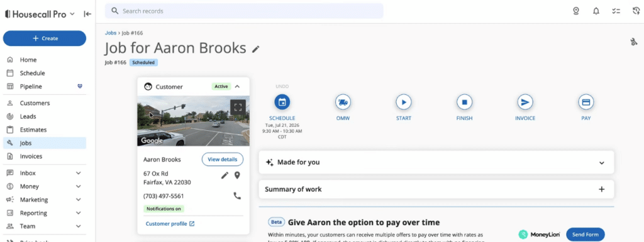Open the map location icon in top bar
The image size is (644, 242).
(x=576, y=11)
